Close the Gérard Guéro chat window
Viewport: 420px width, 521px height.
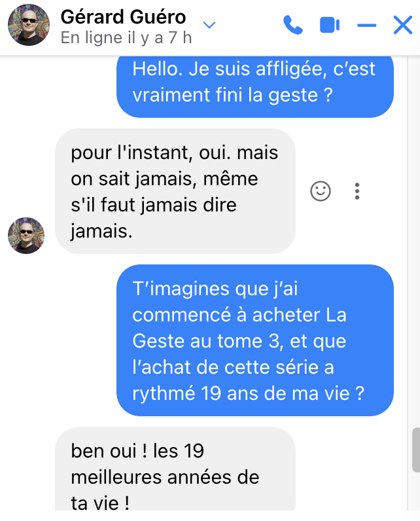pos(402,26)
